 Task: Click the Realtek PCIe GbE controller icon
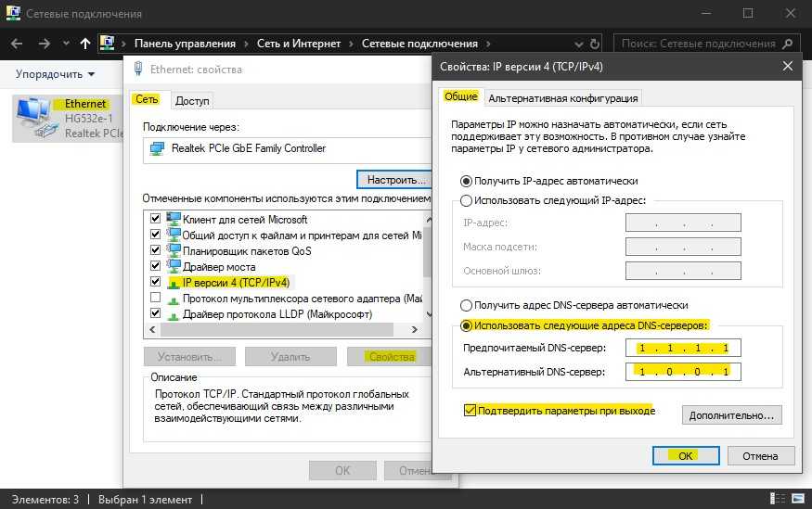pyautogui.click(x=157, y=148)
